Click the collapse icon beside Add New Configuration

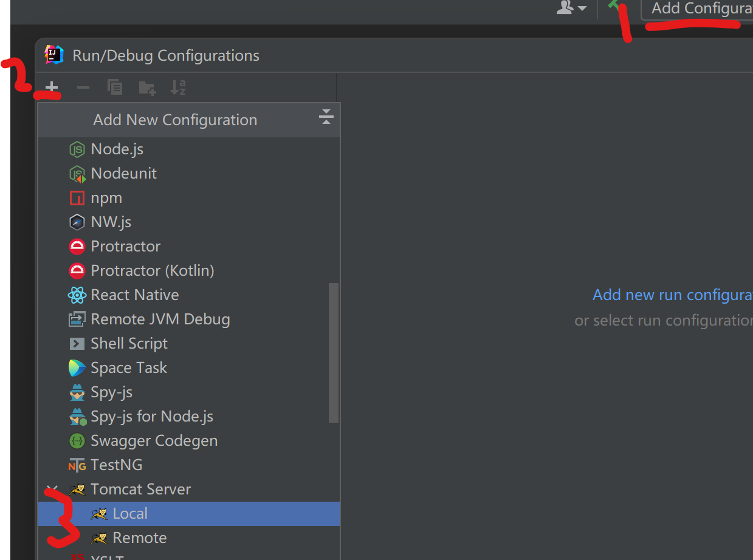(326, 117)
